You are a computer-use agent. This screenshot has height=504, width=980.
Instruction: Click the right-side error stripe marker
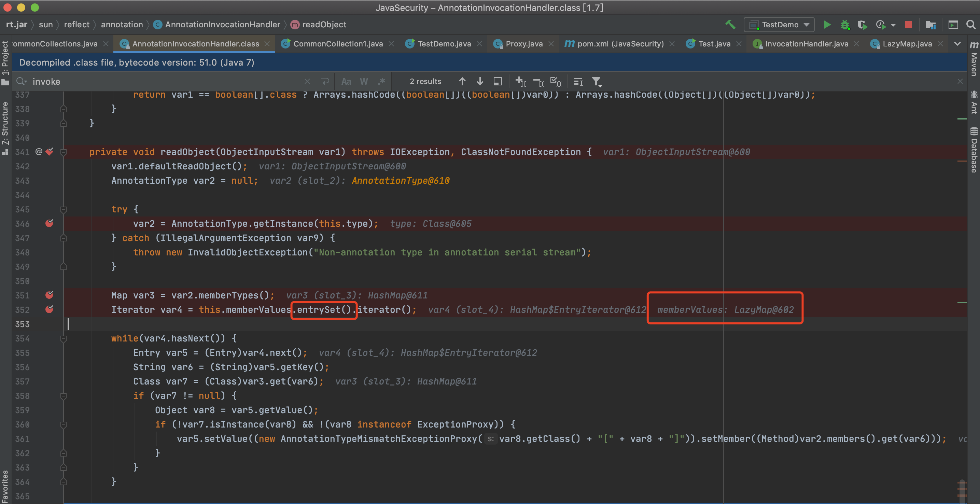(962, 161)
